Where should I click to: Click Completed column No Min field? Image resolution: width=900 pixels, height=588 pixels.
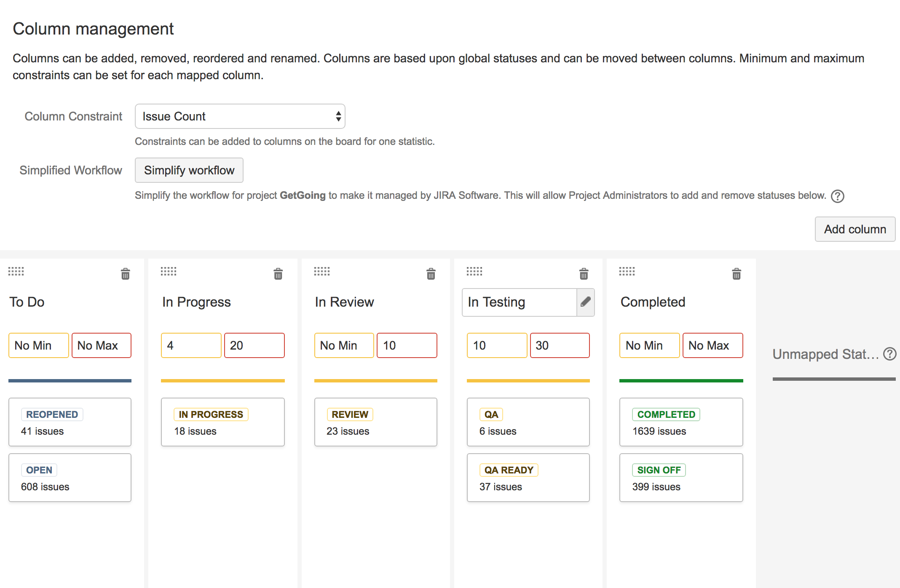pos(650,345)
